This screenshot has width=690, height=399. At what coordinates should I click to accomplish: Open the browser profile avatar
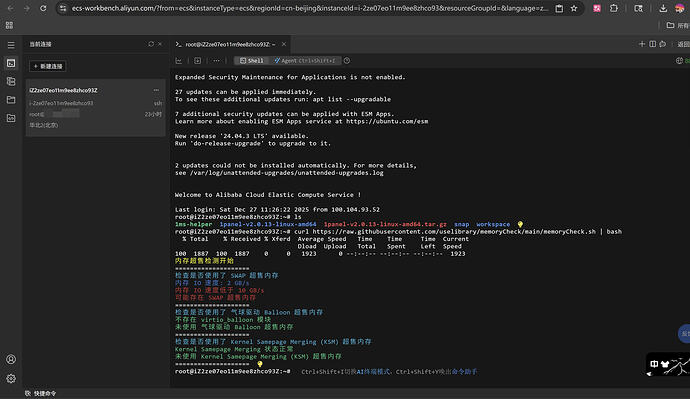coord(680,8)
